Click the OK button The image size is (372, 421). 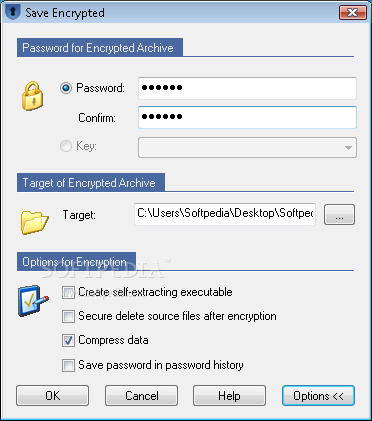(x=52, y=396)
